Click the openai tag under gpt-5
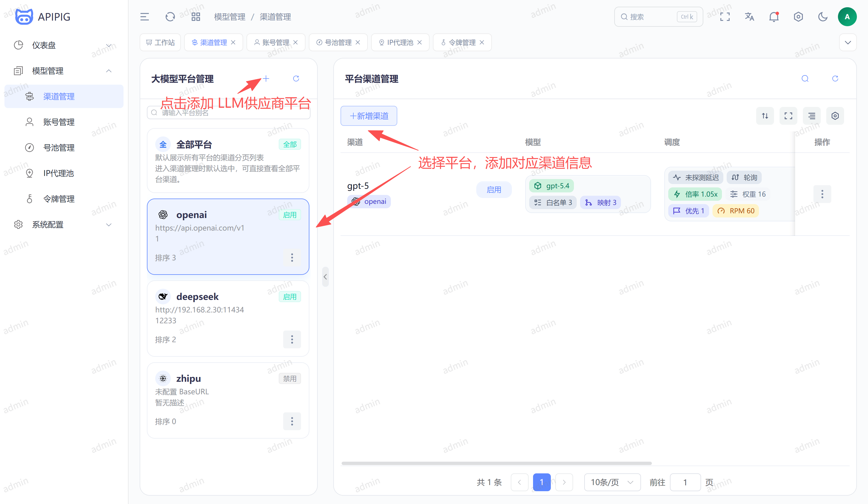This screenshot has height=504, width=868. coord(369,201)
